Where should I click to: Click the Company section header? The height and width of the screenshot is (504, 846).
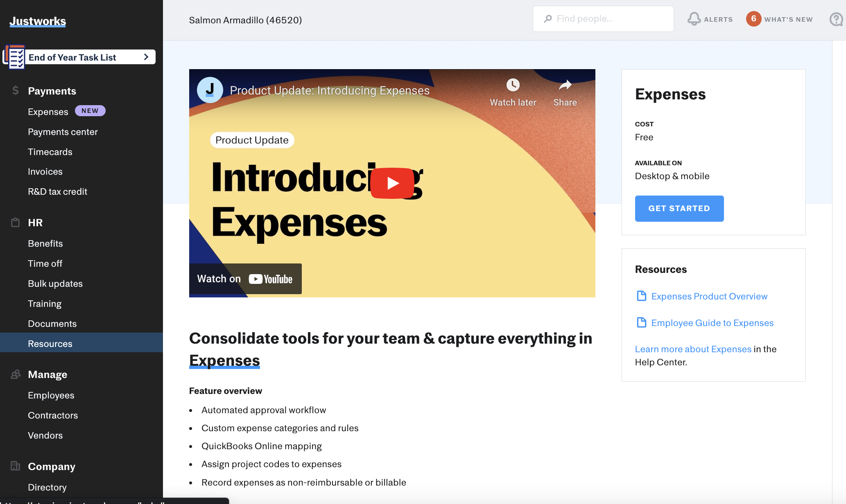click(52, 466)
